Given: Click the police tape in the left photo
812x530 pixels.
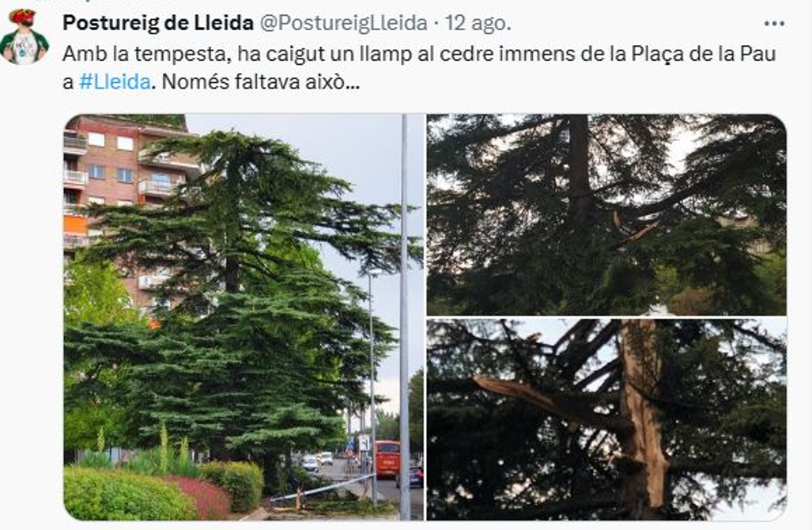Looking at the screenshot, I should 321,488.
